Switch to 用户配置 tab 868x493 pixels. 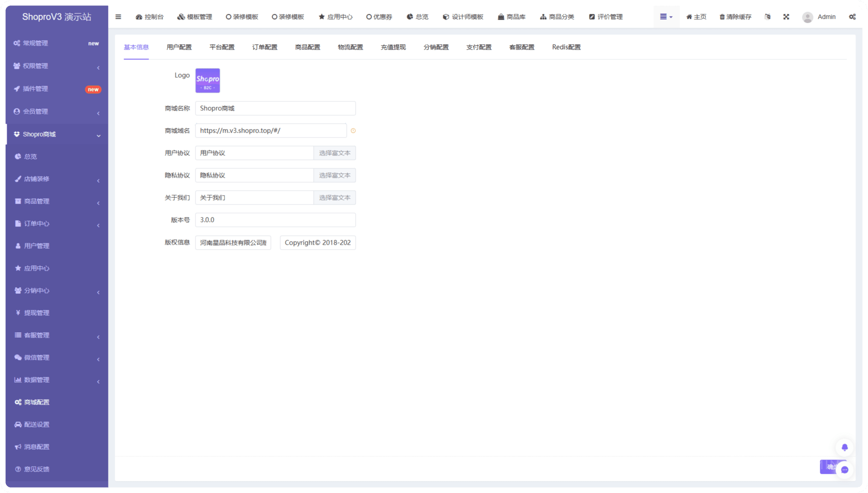click(179, 47)
